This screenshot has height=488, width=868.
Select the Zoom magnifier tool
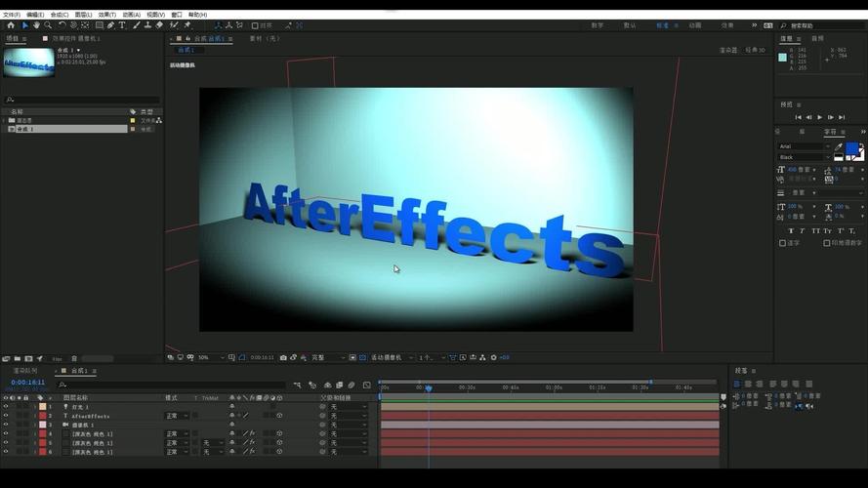(x=48, y=25)
